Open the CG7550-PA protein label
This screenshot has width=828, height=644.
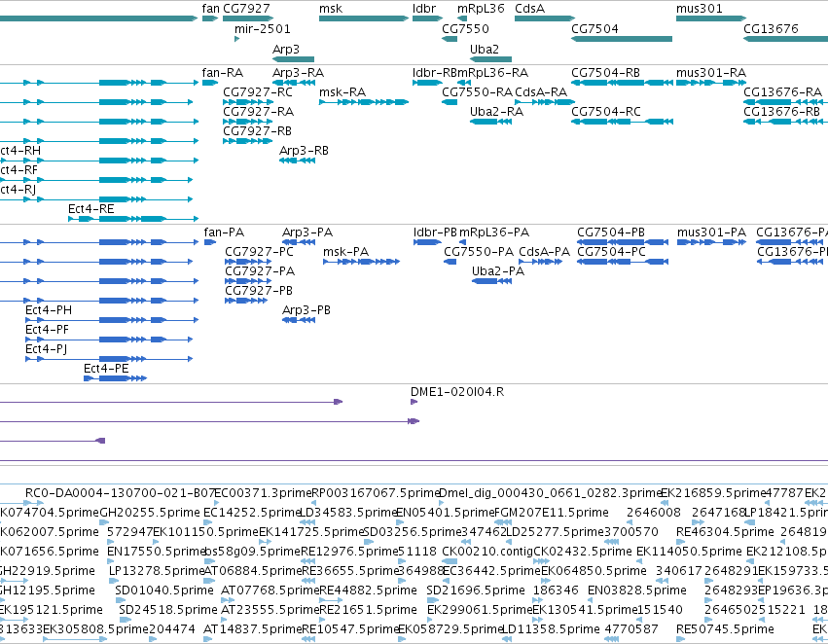tap(479, 252)
